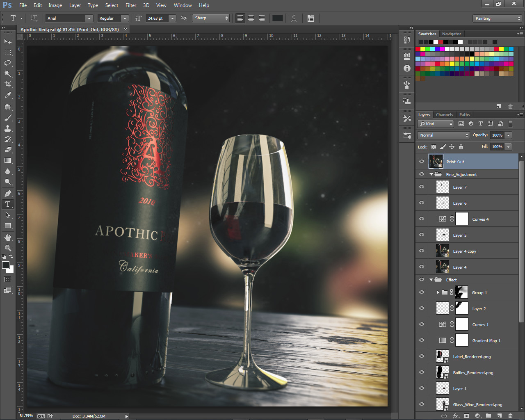Select the Magic Wand tool

click(8, 73)
